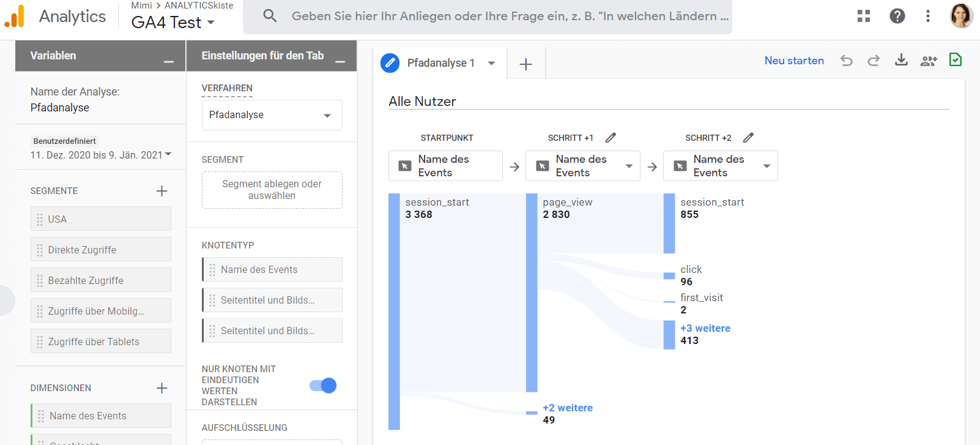
Task: Share the analysis with users
Action: (929, 61)
